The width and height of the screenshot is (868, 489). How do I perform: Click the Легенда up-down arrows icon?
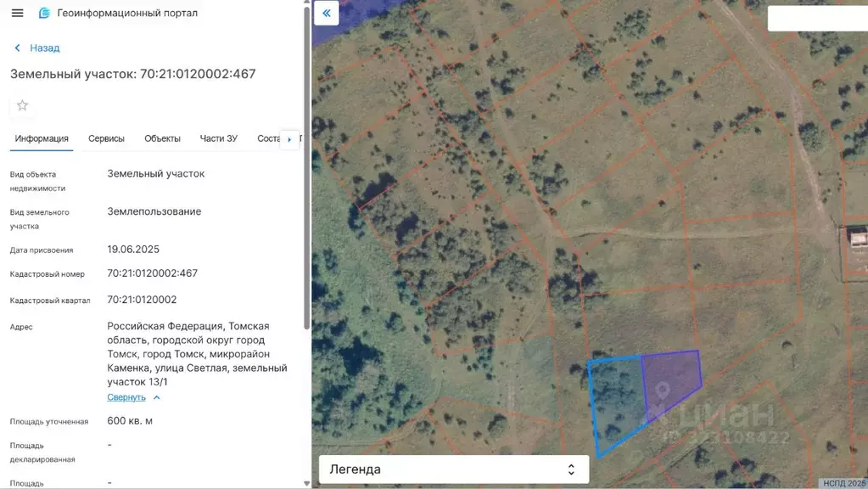point(571,469)
